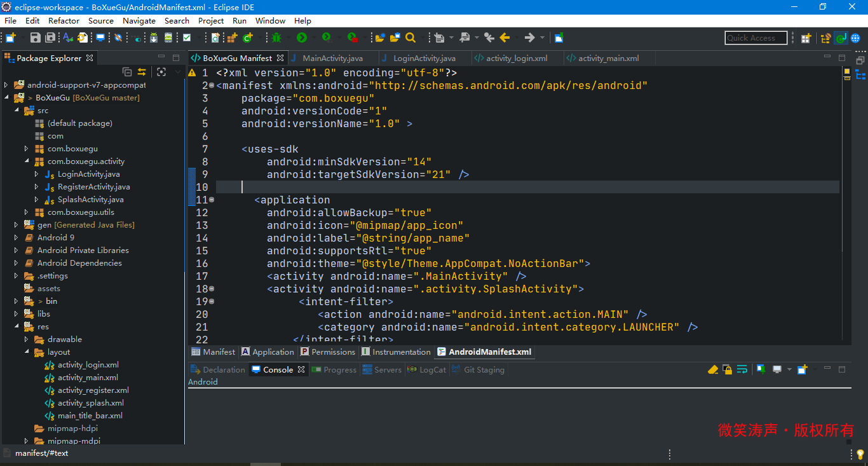Switch to the Progress view tab
868x466 pixels.
click(x=334, y=370)
